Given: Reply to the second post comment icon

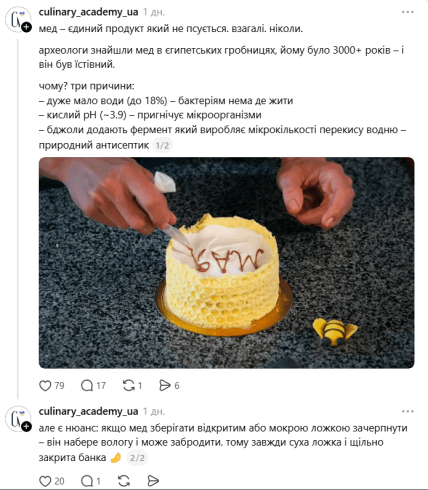Looking at the screenshot, I should [x=87, y=481].
